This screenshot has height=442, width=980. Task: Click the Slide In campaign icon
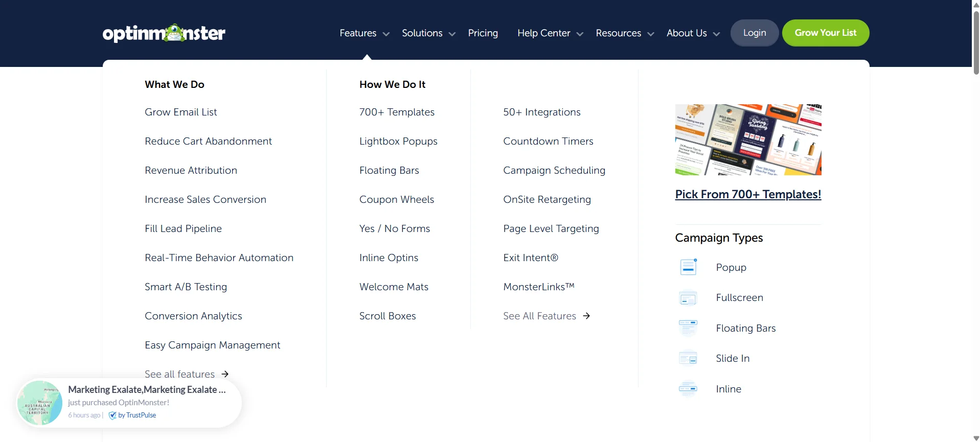pos(688,359)
